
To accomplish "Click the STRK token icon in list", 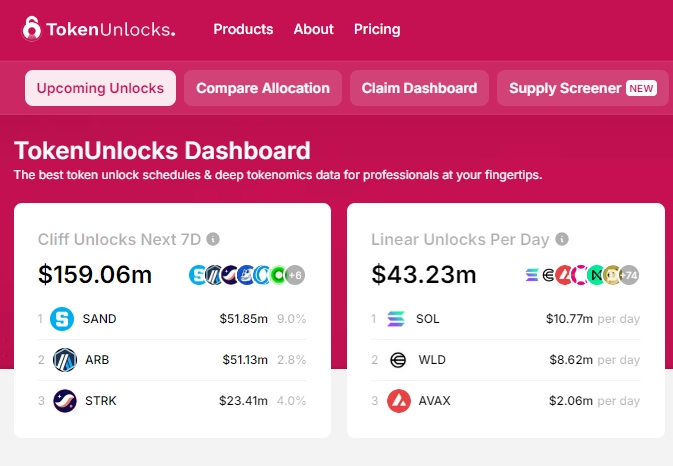I will click(65, 401).
